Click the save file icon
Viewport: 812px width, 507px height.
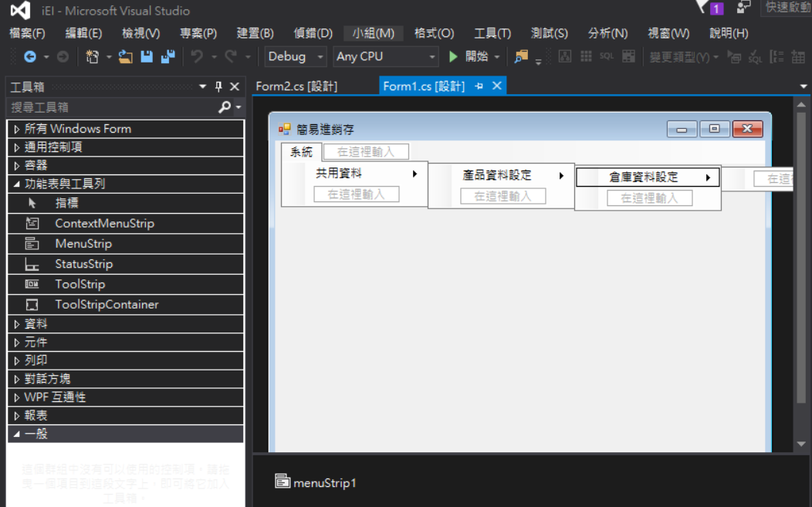147,57
